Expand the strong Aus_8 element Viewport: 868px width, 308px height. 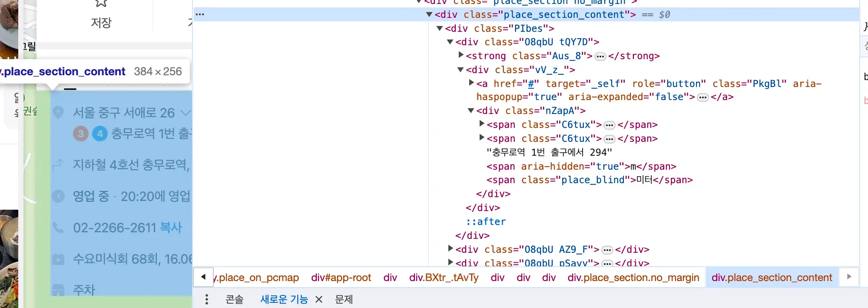click(461, 55)
